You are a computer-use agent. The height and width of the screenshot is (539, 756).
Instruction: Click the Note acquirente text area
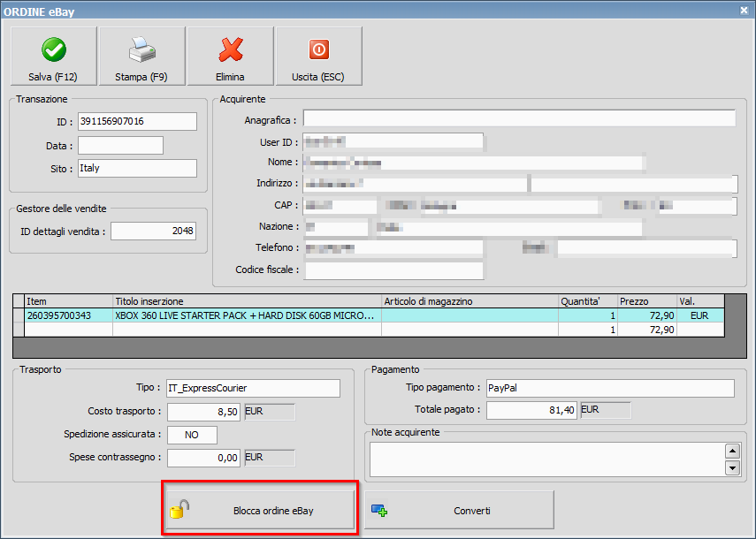[x=547, y=459]
